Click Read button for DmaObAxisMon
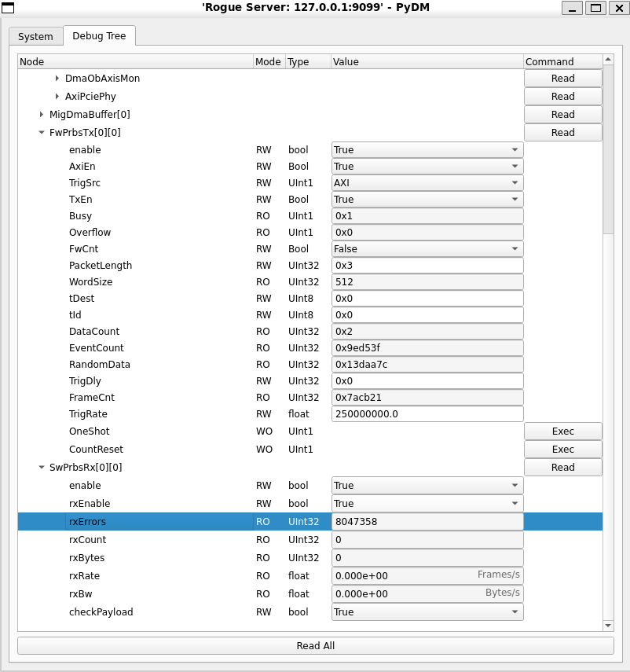Image resolution: width=630 pixels, height=672 pixels. (562, 79)
